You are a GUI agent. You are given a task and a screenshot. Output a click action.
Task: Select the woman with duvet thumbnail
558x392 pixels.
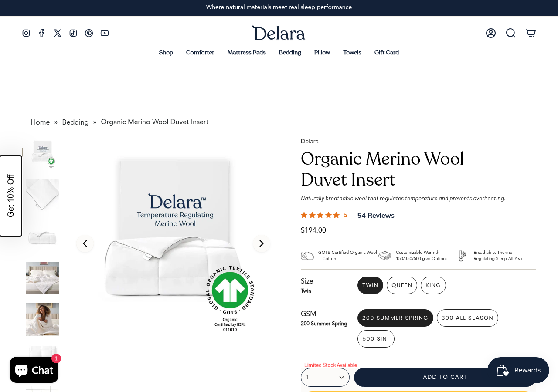42,319
